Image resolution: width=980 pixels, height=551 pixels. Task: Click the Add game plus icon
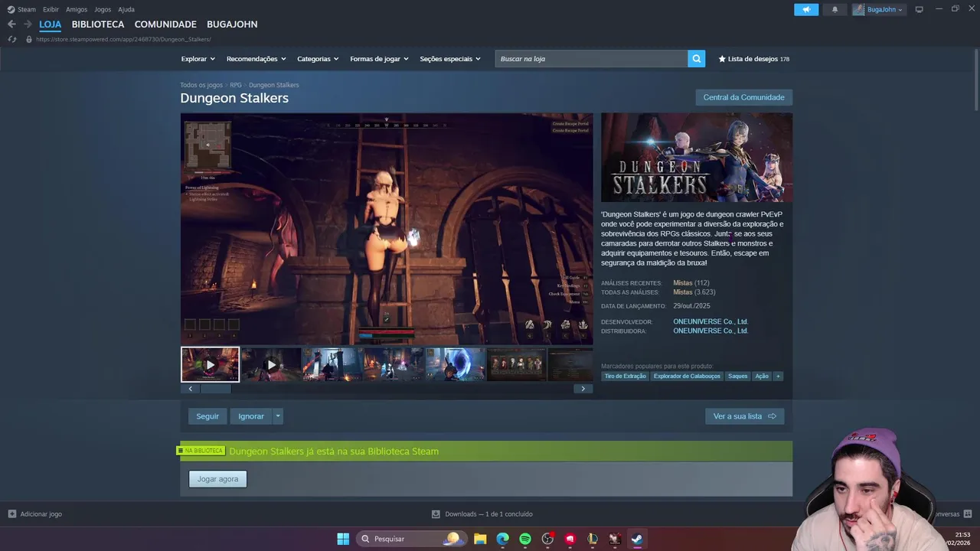[11, 514]
